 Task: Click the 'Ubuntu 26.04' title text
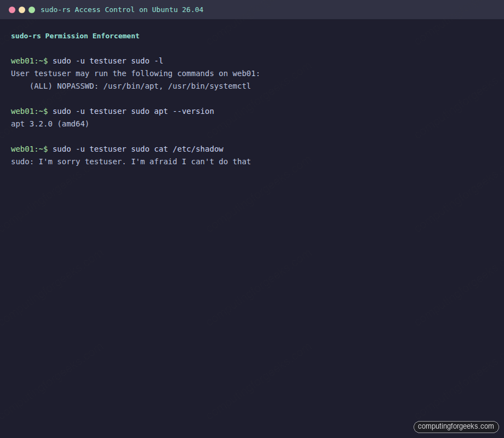178,9
